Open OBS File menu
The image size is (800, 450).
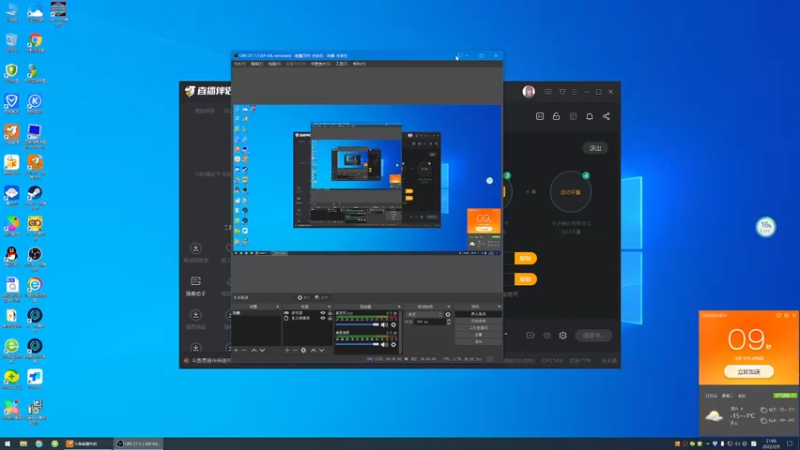(240, 64)
